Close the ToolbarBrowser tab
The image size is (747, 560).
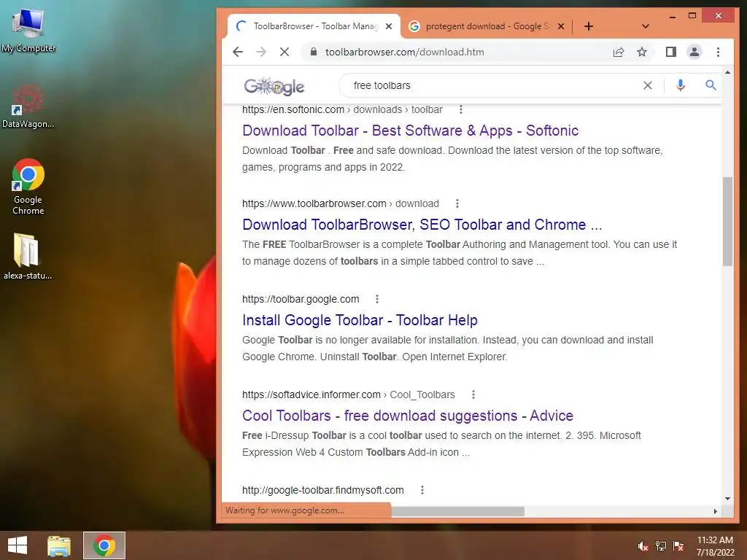(389, 26)
